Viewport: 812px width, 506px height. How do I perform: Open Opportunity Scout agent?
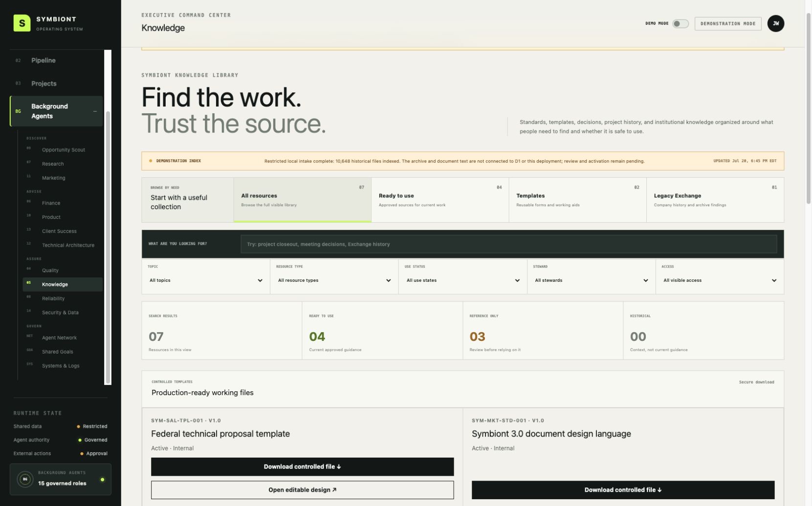tap(63, 150)
